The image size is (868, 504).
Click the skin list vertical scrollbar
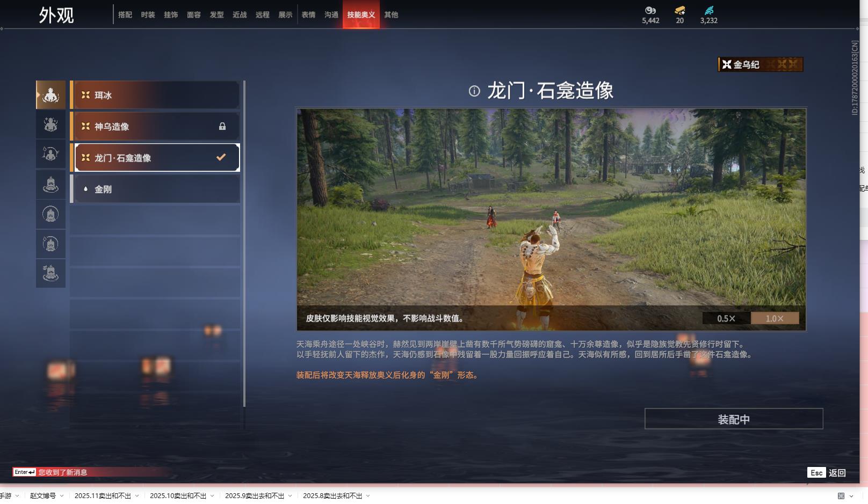[x=244, y=244]
